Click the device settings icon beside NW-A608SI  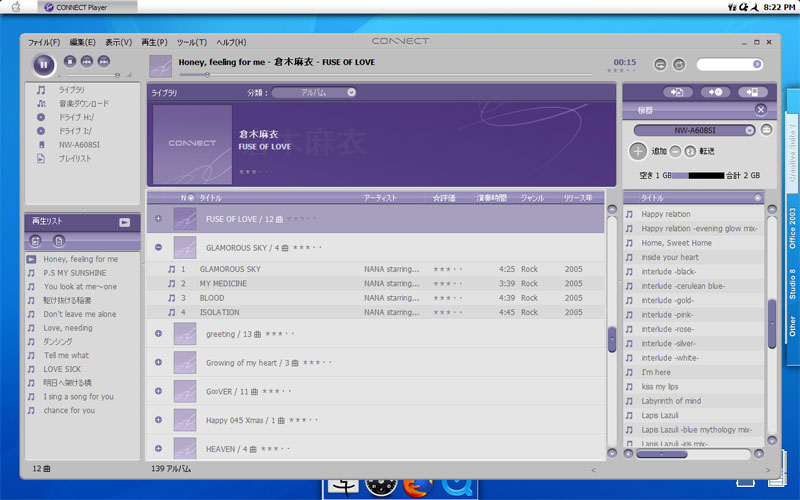tap(766, 130)
